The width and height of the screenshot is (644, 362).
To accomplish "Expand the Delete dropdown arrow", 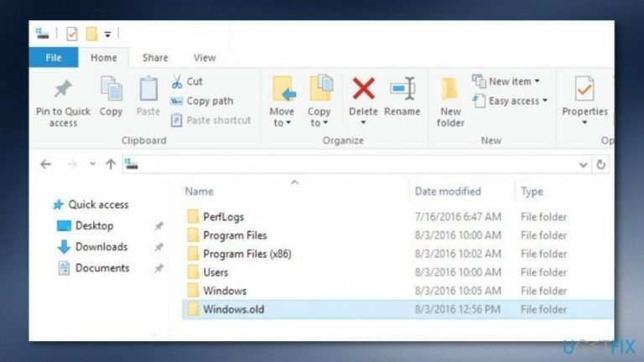I will click(363, 122).
